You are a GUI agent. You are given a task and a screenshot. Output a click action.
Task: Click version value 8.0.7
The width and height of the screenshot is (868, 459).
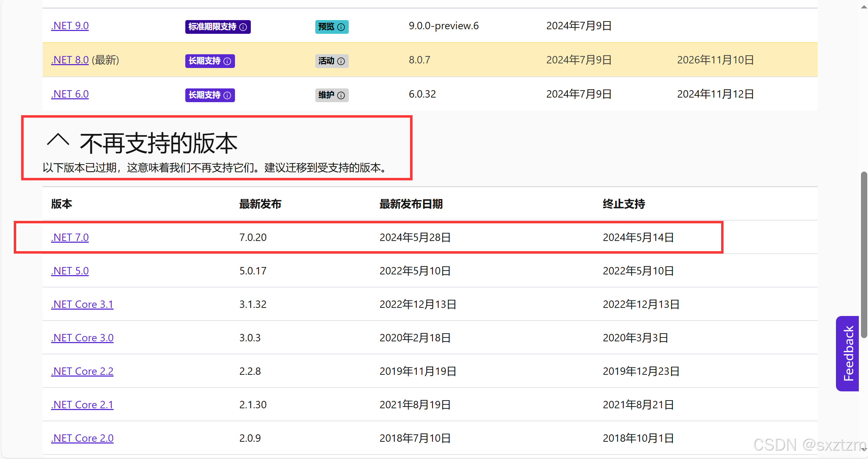pos(420,60)
